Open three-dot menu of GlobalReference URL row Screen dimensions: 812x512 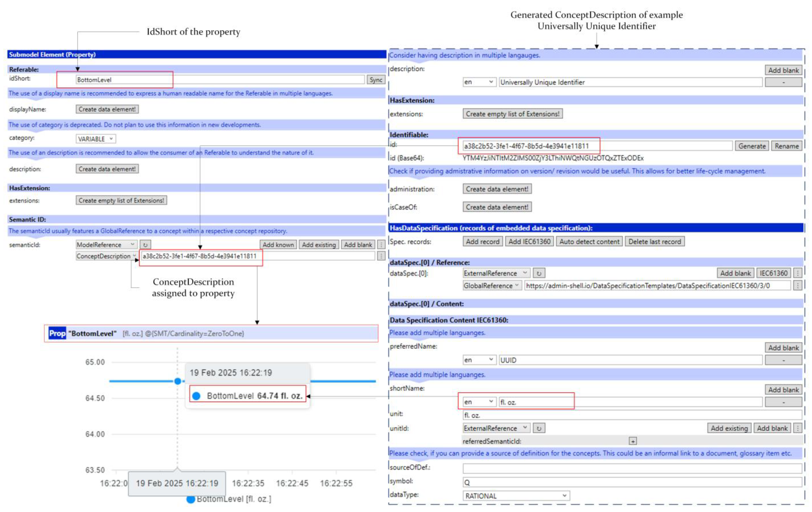798,286
